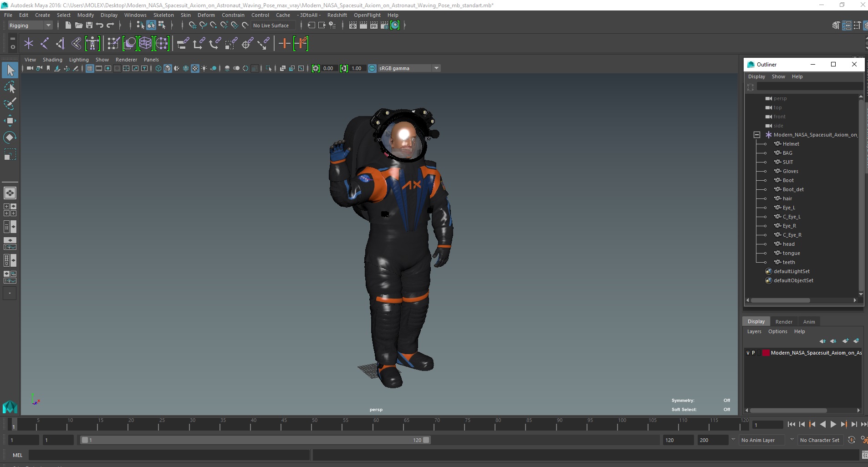Screen dimensions: 868x467
Task: Click the create new layer icon in the layer editor
Action: click(x=846, y=341)
